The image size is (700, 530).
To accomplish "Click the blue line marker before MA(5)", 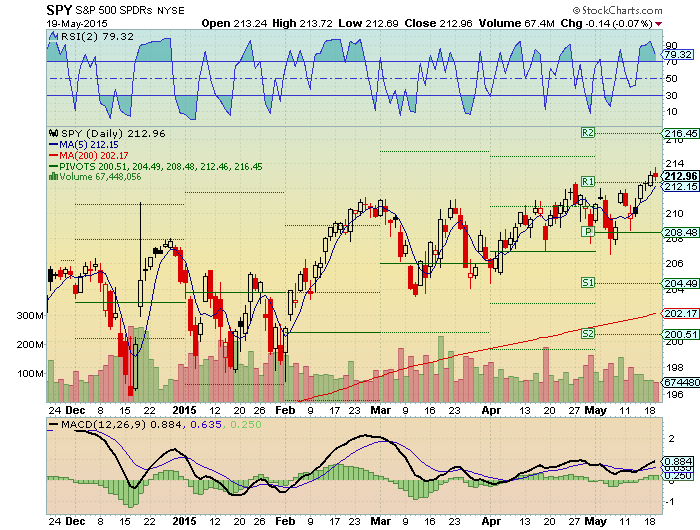I will pyautogui.click(x=53, y=145).
